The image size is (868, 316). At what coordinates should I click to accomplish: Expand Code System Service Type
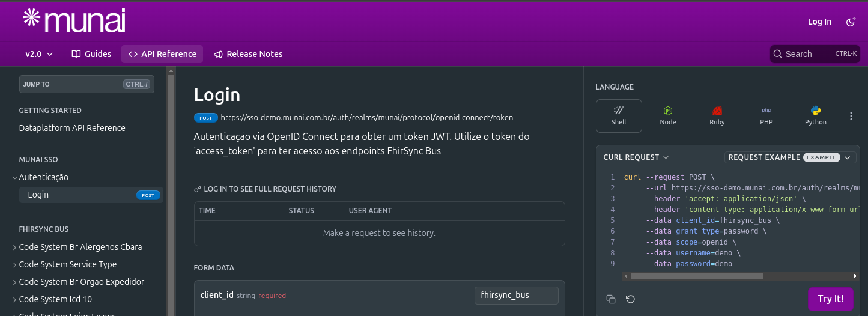click(15, 265)
